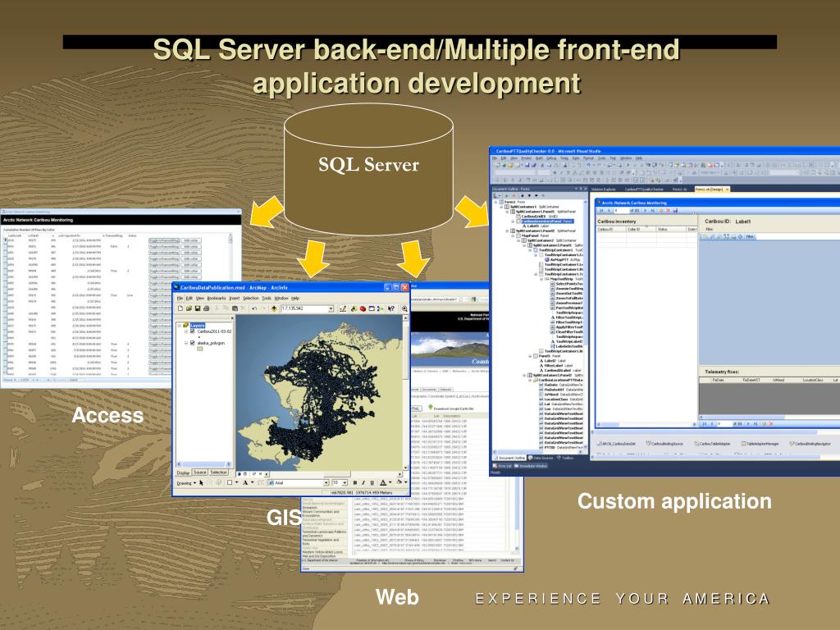Click font color 'A' swatch in ArcMap
The image size is (840, 630).
382,482
